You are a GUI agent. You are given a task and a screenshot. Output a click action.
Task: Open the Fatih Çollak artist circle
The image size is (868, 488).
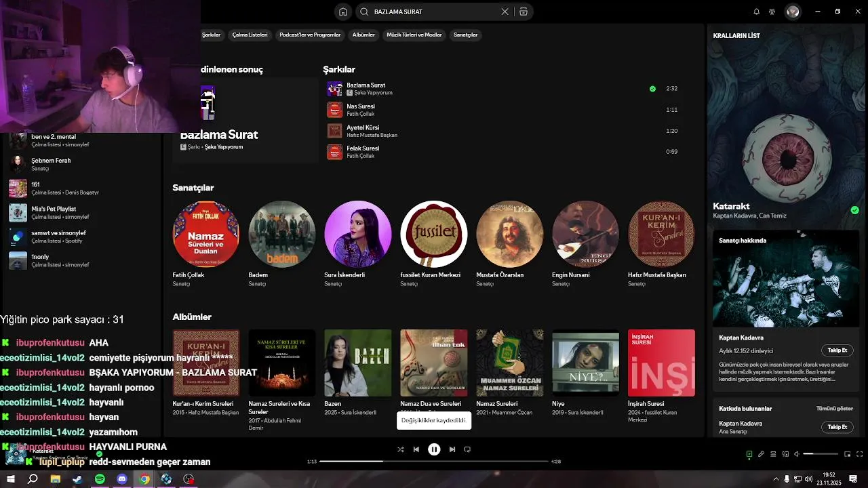pos(206,234)
